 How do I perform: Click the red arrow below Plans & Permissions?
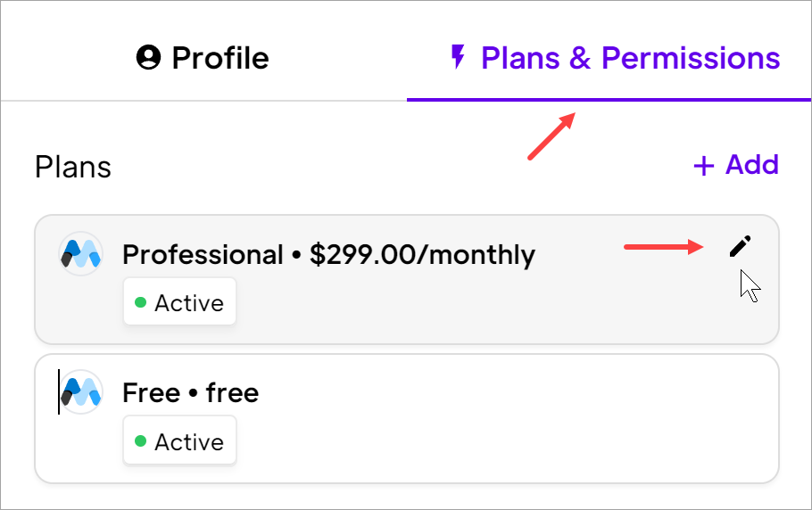click(x=551, y=137)
